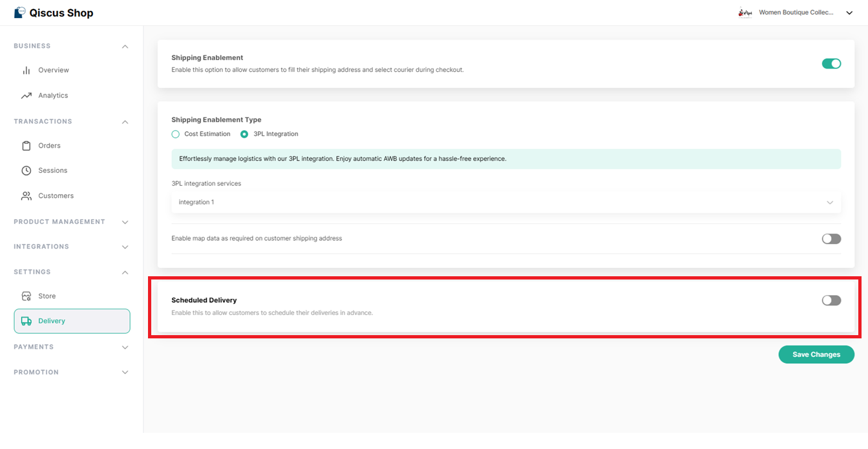Go to the Orders menu item
Viewport: 868px width, 449px height.
(x=49, y=146)
